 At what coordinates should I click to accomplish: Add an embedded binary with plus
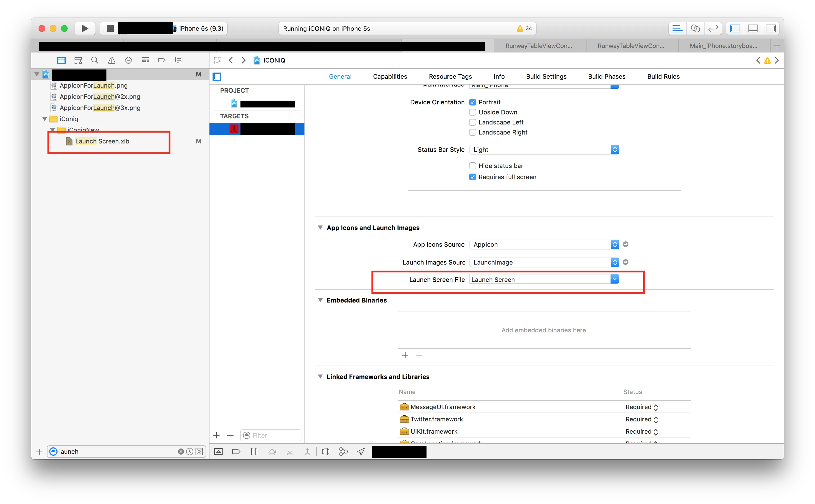click(405, 355)
